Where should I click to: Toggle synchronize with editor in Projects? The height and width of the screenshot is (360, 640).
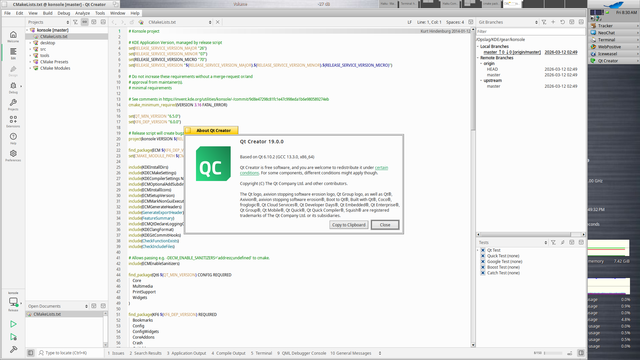click(84, 22)
